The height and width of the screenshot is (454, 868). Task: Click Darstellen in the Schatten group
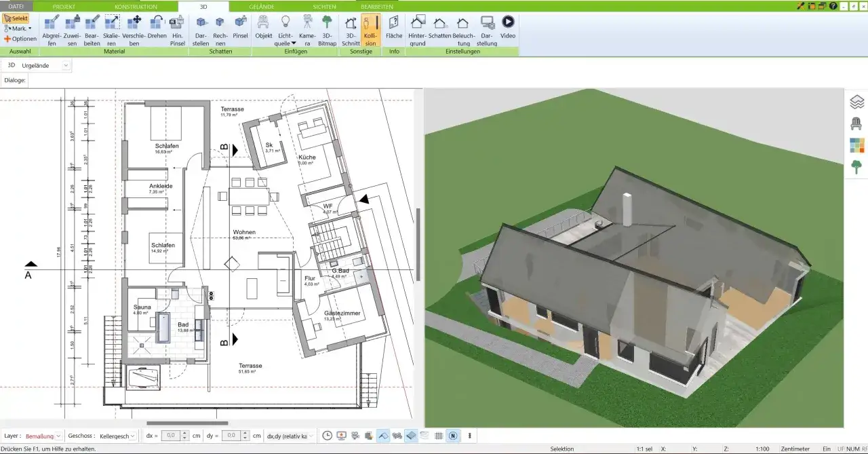coord(201,30)
